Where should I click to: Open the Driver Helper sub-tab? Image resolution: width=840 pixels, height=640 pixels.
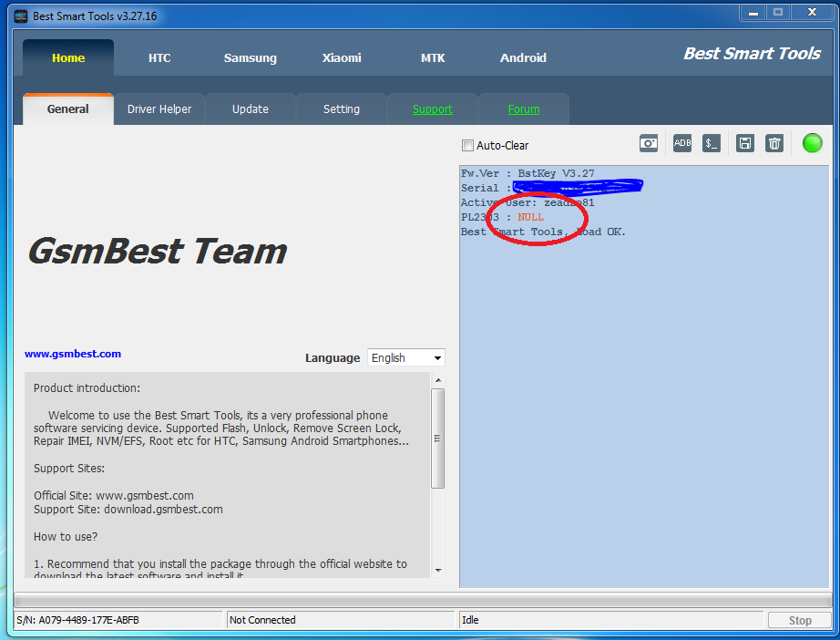coord(159,109)
